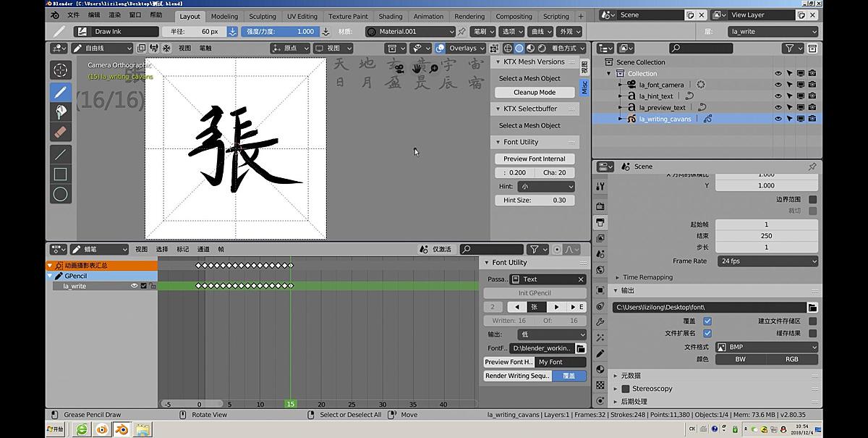Click the output path folder browse icon
The width and height of the screenshot is (868, 438).
(x=812, y=308)
